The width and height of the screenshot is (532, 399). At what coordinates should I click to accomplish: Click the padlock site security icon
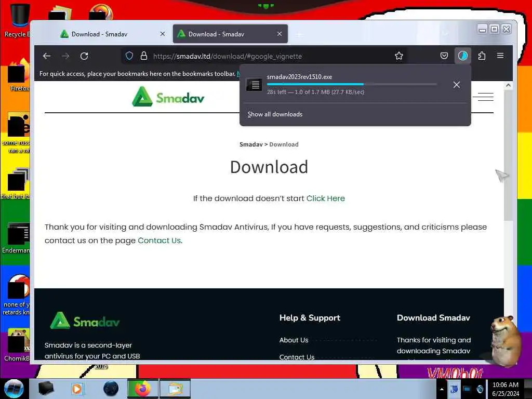click(x=144, y=56)
